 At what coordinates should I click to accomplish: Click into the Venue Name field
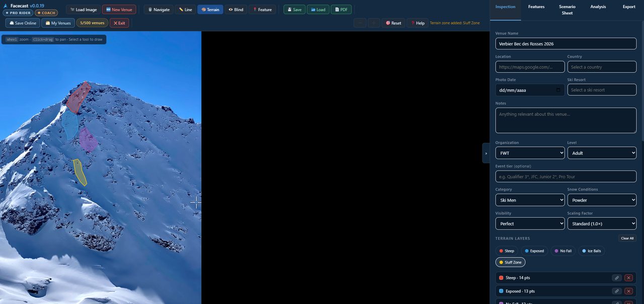click(x=566, y=44)
